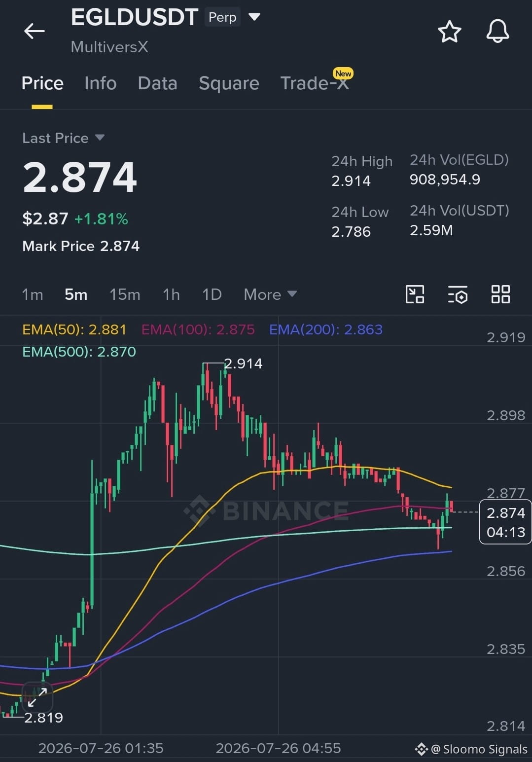The image size is (532, 762).
Task: Tap the Perp contract label
Action: (222, 17)
